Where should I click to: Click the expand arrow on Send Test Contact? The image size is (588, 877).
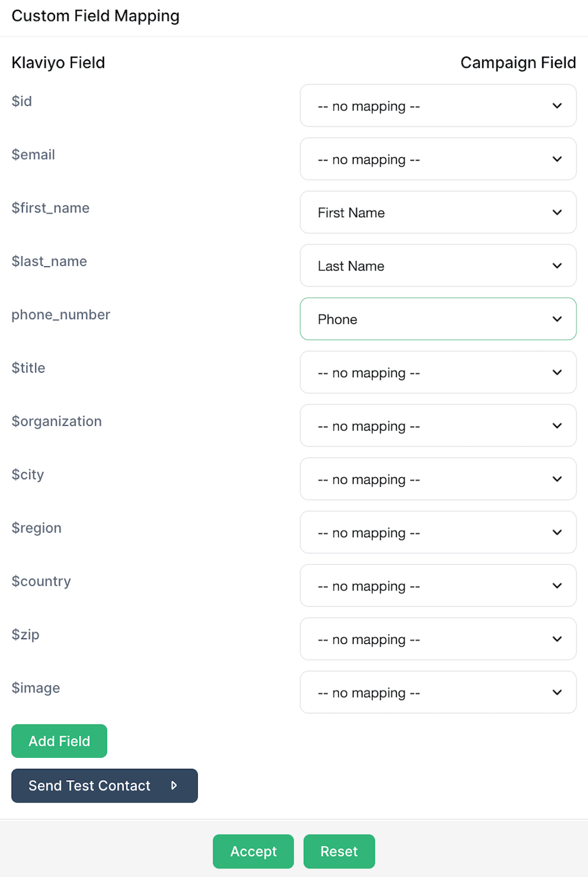pyautogui.click(x=174, y=786)
